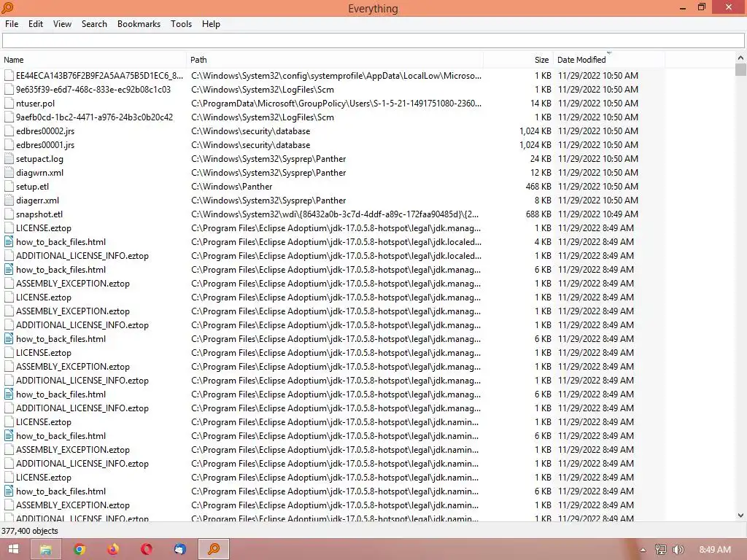
Task: Click the Everything app icon in title bar
Action: tap(7, 7)
